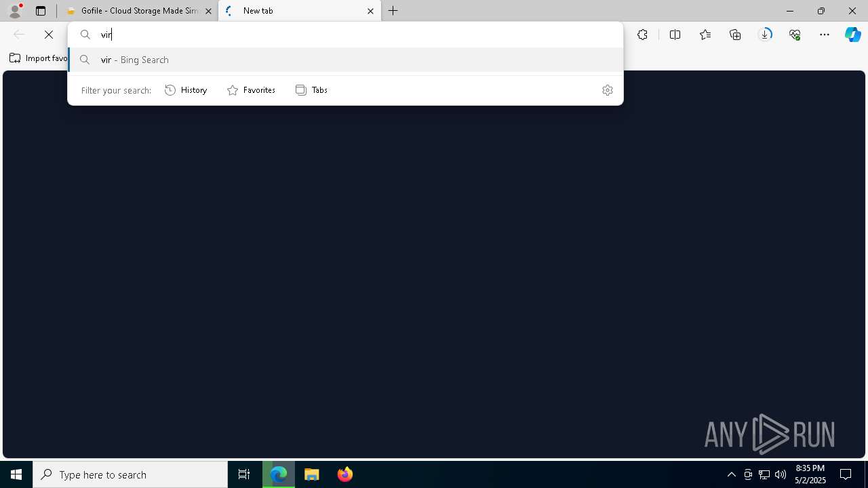
Task: Open the Windows Start menu
Action: coord(16,474)
